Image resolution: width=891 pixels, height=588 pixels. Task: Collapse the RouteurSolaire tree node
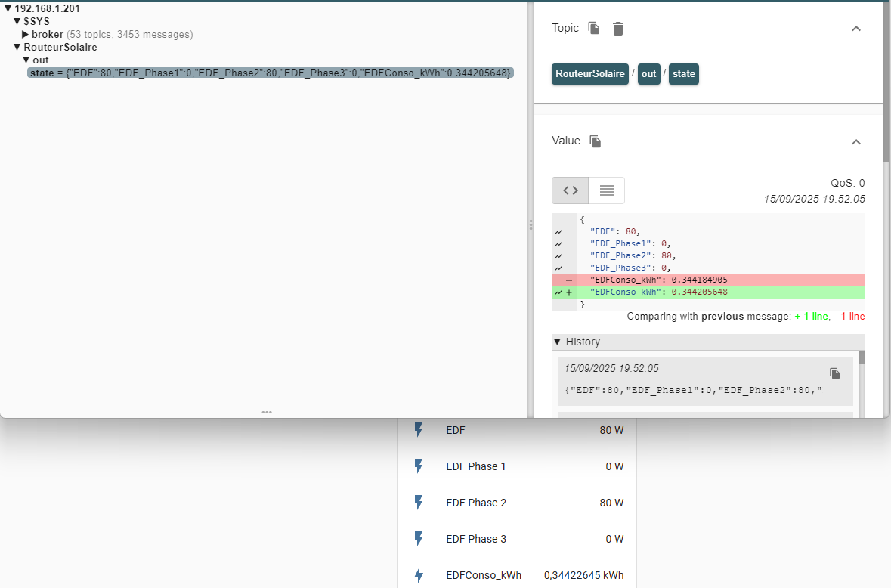(17, 48)
